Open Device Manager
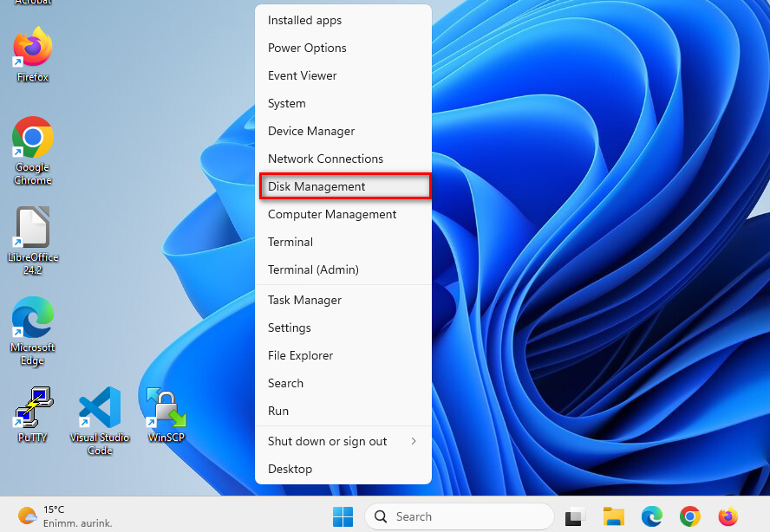This screenshot has width=770, height=532. tap(310, 131)
